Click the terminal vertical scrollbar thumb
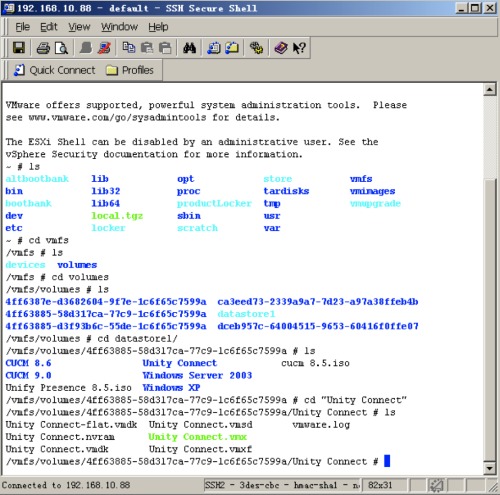 click(x=489, y=320)
